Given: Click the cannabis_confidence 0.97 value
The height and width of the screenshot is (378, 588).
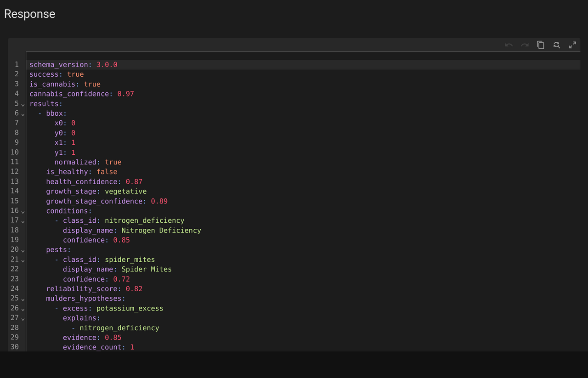Looking at the screenshot, I should [x=125, y=94].
